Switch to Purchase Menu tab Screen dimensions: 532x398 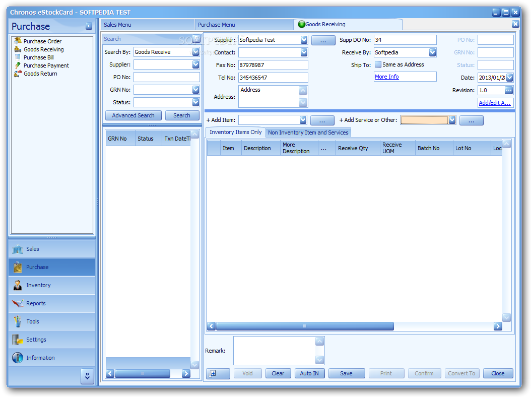244,25
